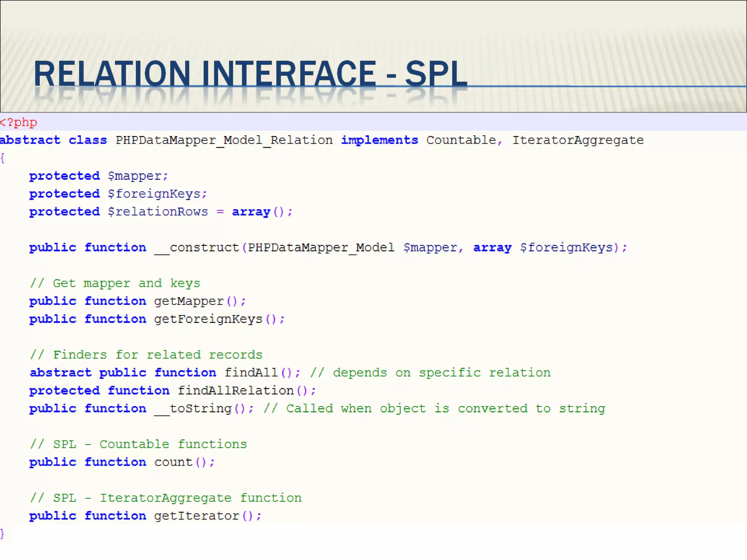Click the <?php opening tag line
Image resolution: width=747 pixels, height=560 pixels.
pos(19,122)
